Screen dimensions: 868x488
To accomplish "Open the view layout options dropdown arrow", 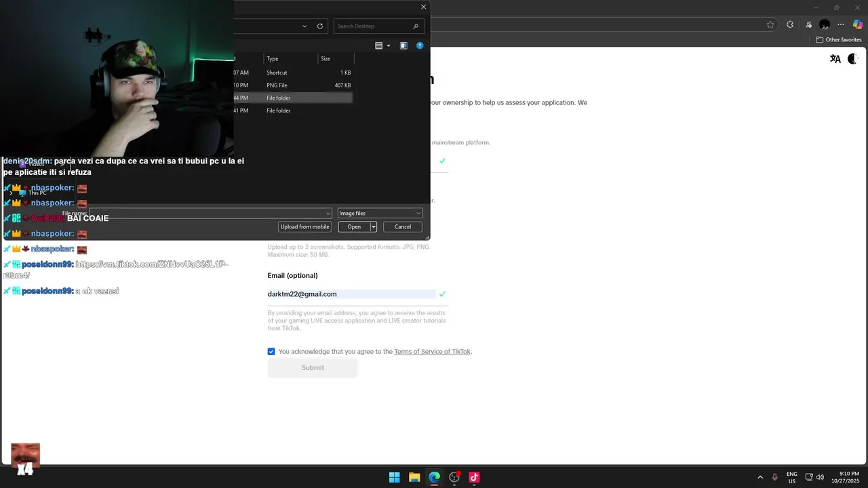I will [389, 46].
